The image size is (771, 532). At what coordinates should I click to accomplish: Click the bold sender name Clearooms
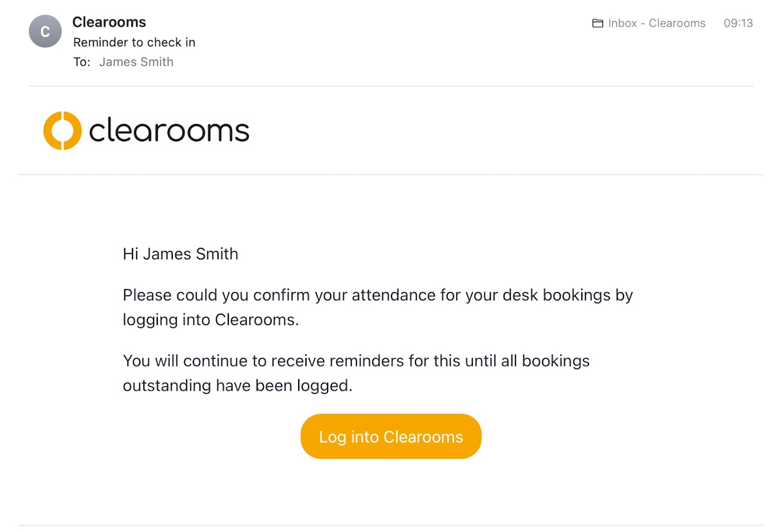coord(109,22)
